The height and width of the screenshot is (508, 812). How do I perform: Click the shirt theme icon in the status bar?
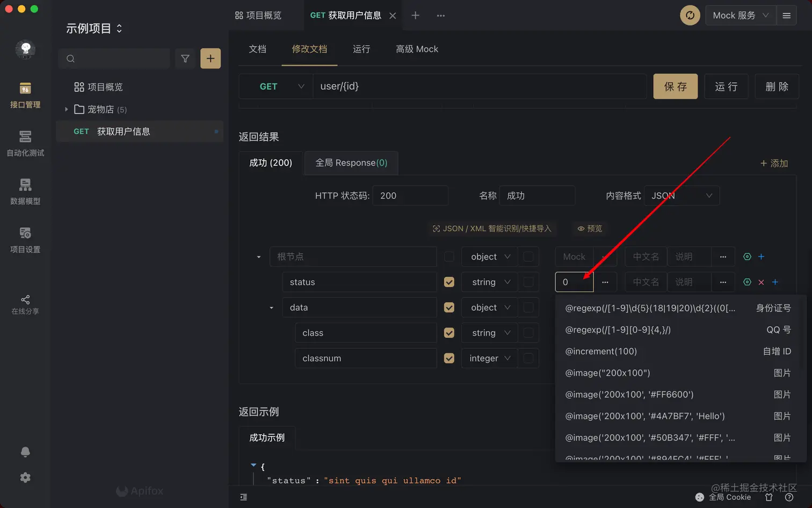click(x=769, y=497)
